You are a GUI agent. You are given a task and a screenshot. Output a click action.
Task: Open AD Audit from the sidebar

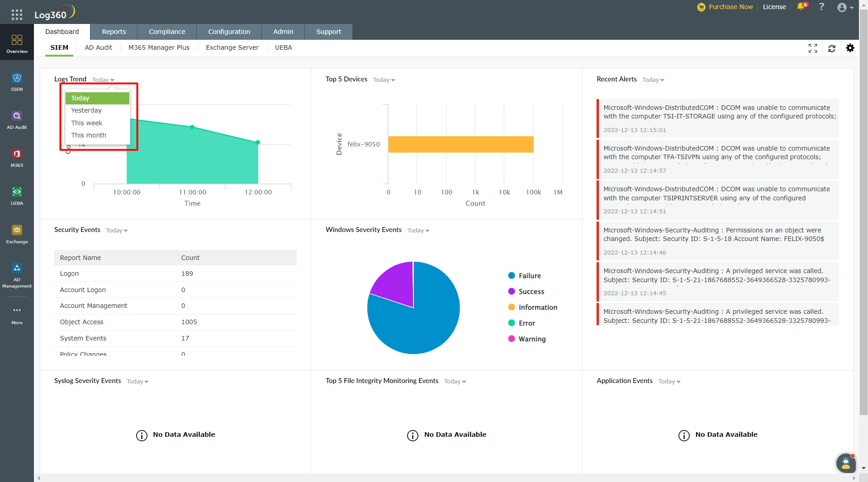click(x=17, y=120)
